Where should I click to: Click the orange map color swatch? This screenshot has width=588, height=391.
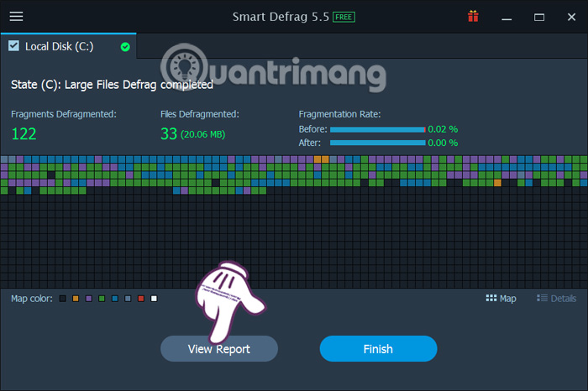pos(76,299)
